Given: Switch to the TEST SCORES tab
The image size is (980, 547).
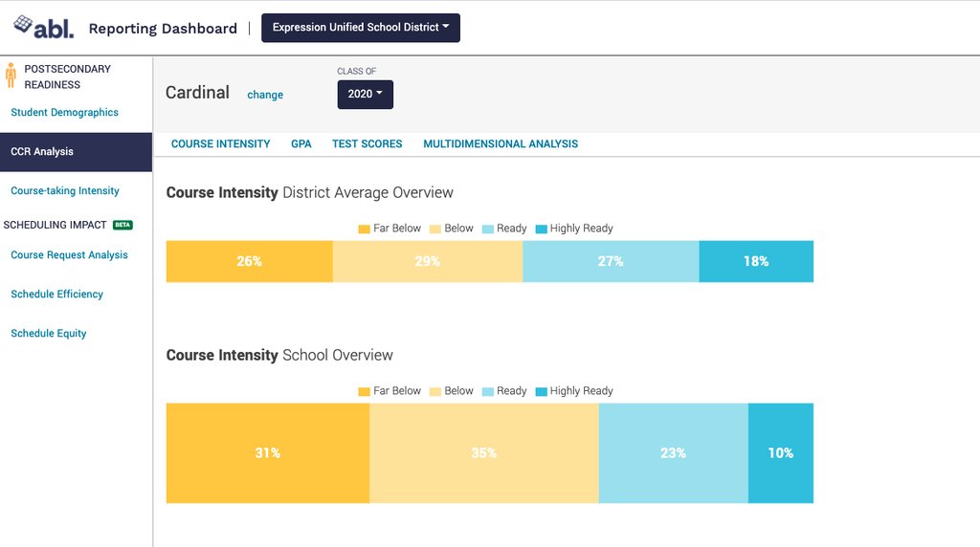Looking at the screenshot, I should coord(367,143).
